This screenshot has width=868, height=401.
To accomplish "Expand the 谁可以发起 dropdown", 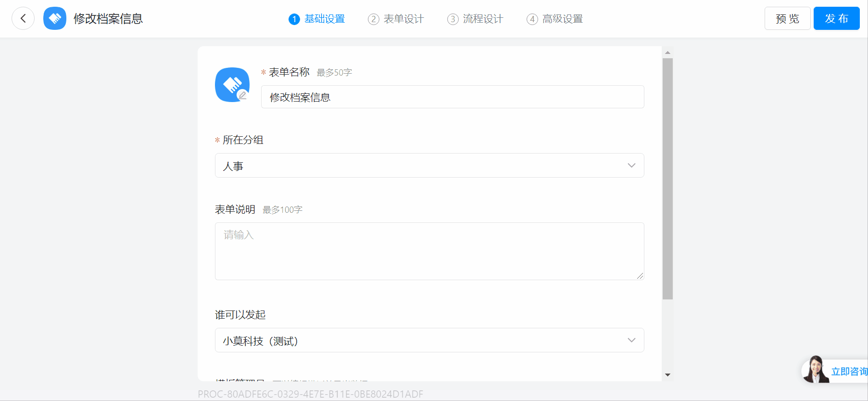I will (429, 340).
